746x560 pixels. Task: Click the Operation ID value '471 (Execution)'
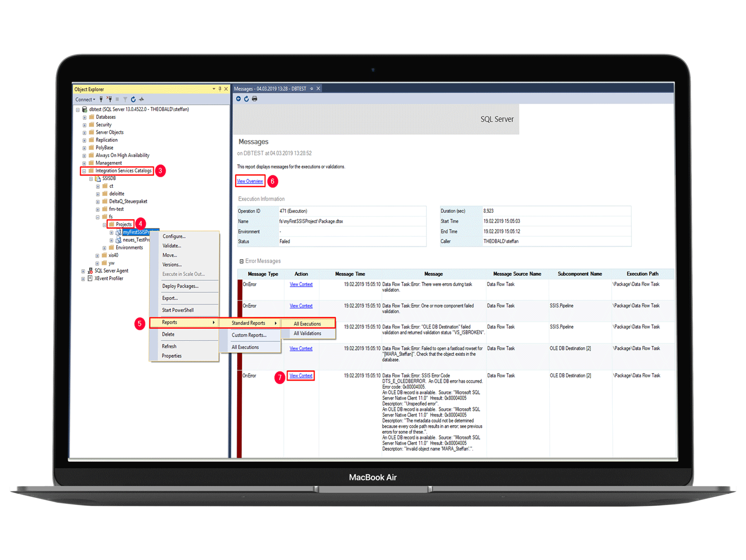[293, 211]
